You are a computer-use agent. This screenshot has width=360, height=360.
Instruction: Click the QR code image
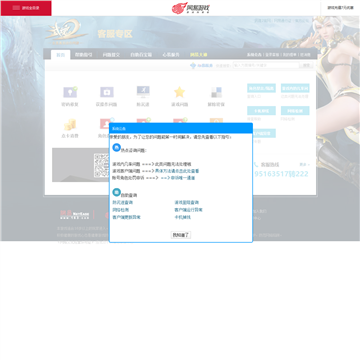point(102,165)
